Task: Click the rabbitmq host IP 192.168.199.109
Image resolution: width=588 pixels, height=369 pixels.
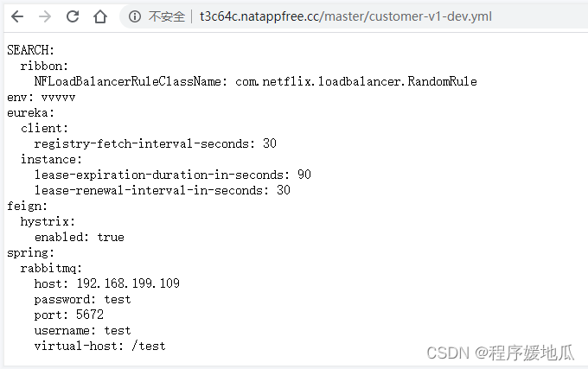Action: [x=128, y=283]
